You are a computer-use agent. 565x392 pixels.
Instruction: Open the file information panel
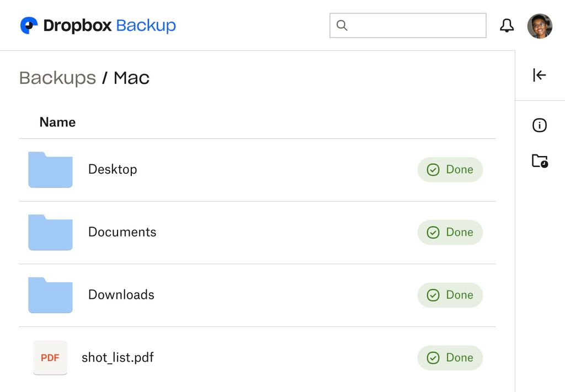tap(539, 125)
